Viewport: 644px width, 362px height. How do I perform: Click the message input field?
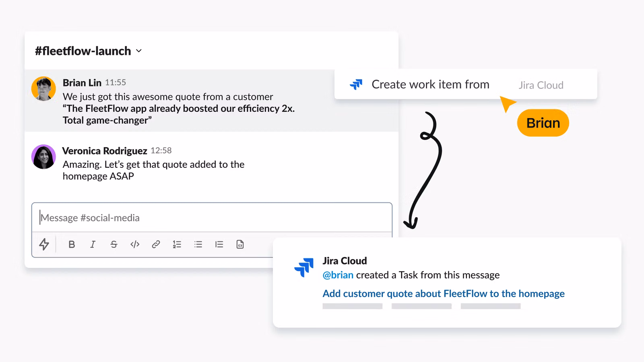coord(212,218)
